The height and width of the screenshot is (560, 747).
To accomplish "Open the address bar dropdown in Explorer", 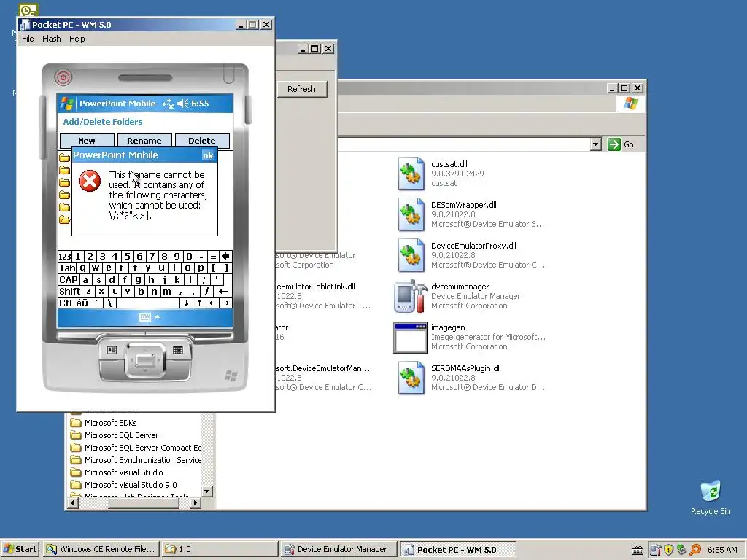I will 595,144.
